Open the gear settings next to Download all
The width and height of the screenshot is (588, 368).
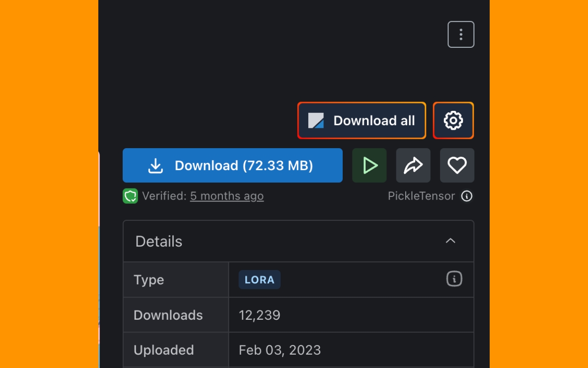coord(453,121)
